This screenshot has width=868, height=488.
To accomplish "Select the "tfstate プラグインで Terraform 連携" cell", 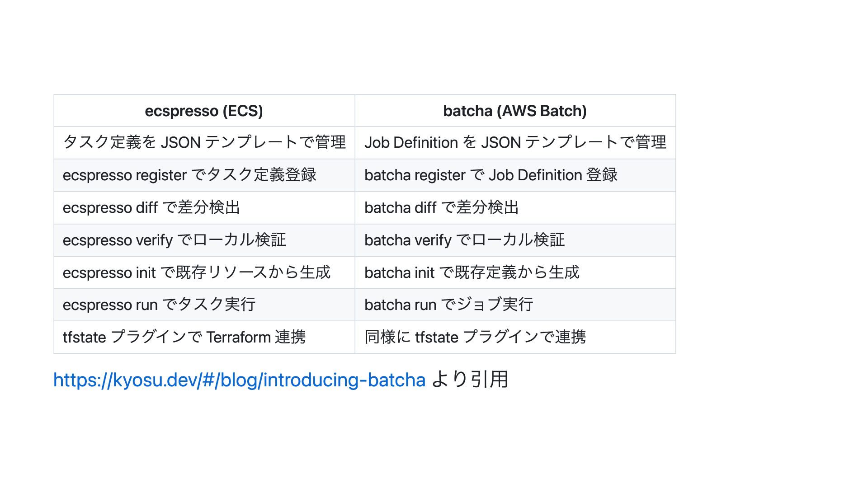I will (184, 337).
